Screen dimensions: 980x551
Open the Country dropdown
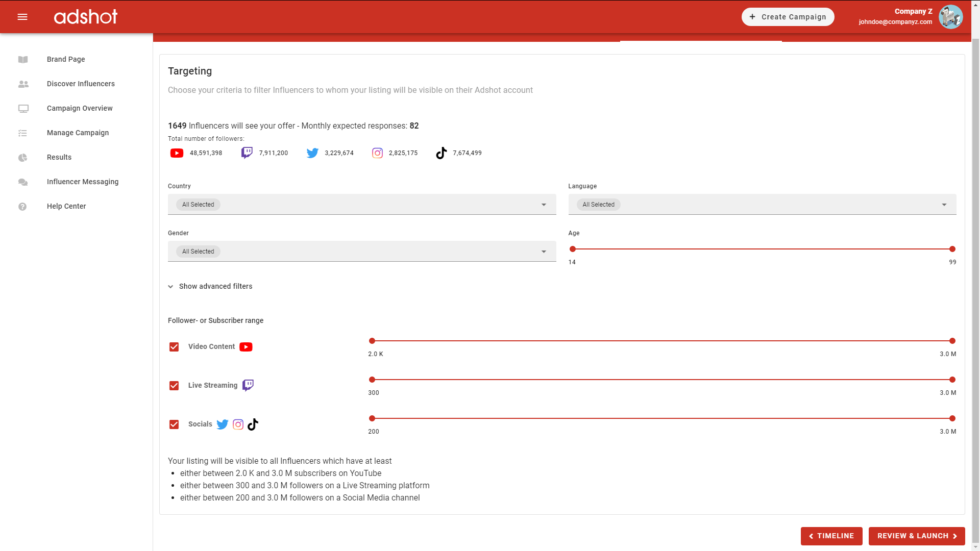[x=362, y=205]
